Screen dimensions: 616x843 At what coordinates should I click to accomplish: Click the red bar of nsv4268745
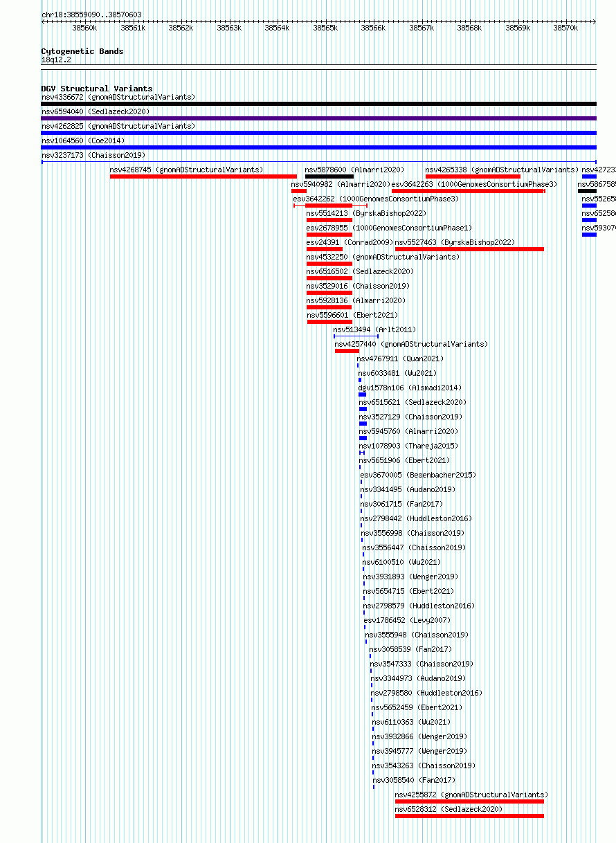203,176
